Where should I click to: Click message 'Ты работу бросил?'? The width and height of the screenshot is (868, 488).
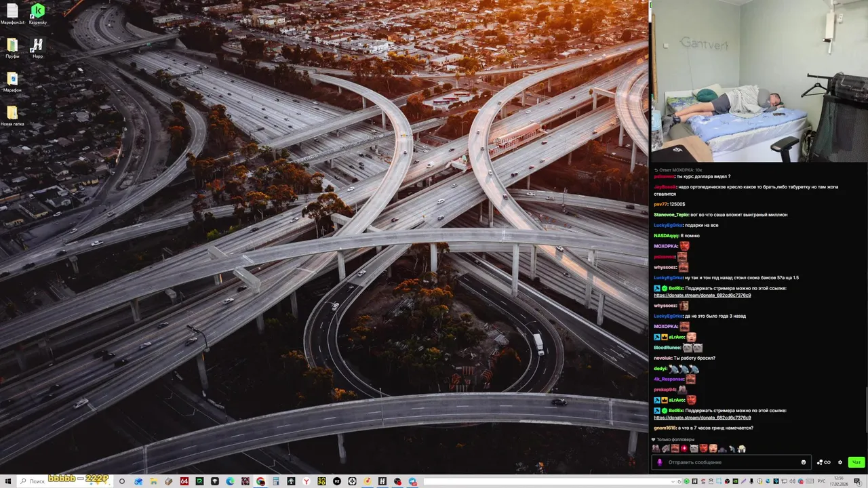click(696, 358)
